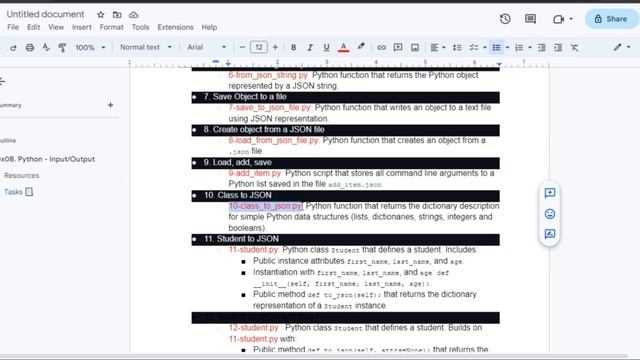Open the Extensions menu

pyautogui.click(x=176, y=27)
